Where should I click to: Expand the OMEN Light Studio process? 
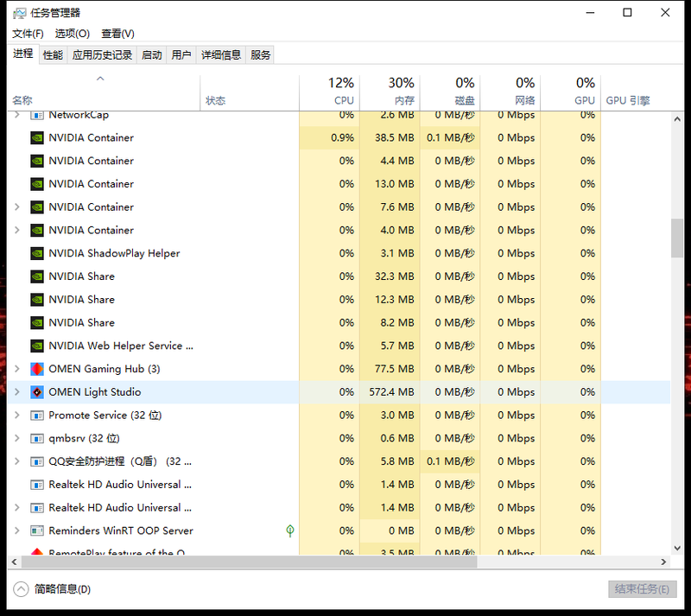16,392
